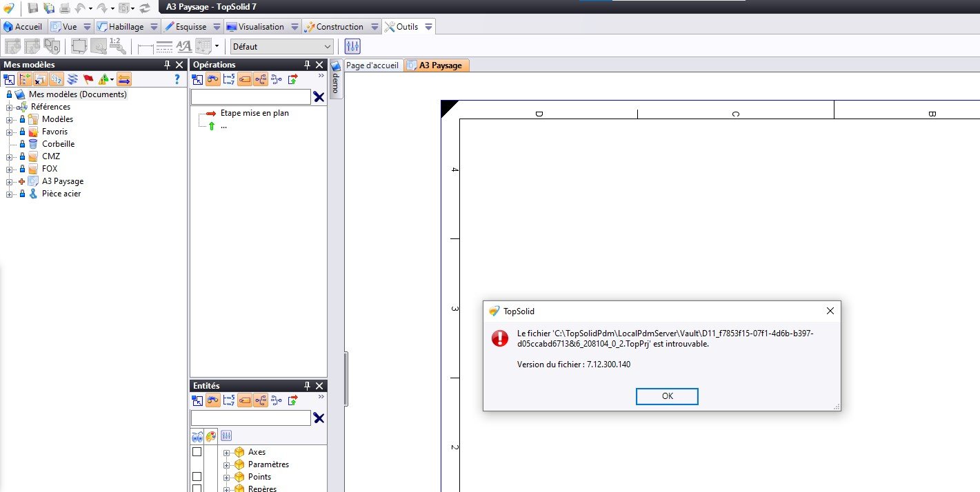The height and width of the screenshot is (492, 980).
Task: Select the Corbeille item in the tree
Action: [x=58, y=144]
